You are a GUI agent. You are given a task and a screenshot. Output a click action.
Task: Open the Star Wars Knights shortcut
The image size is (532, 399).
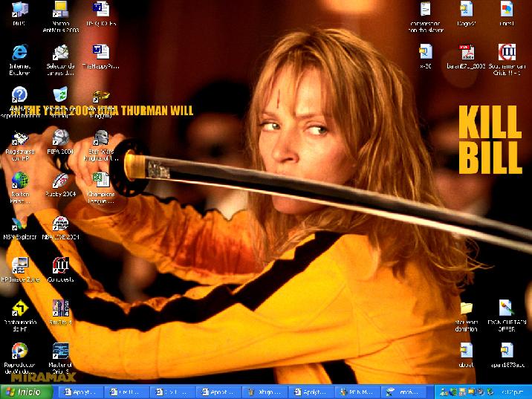coord(100,138)
